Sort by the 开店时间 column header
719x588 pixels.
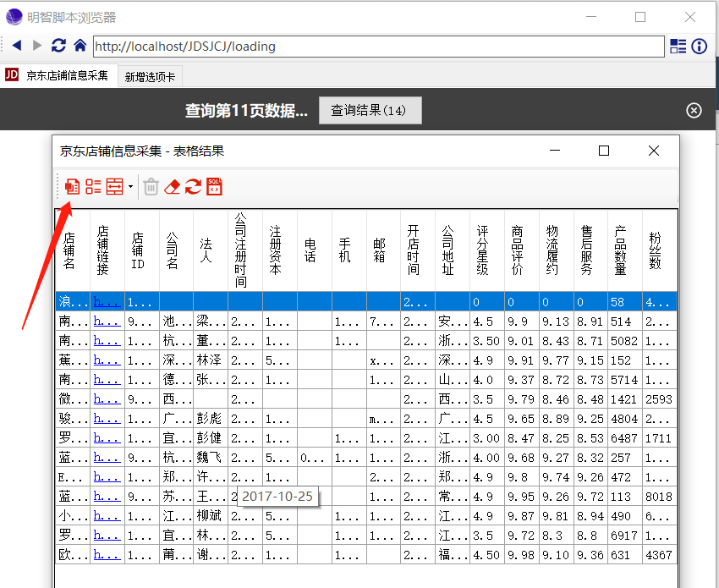[x=418, y=250]
